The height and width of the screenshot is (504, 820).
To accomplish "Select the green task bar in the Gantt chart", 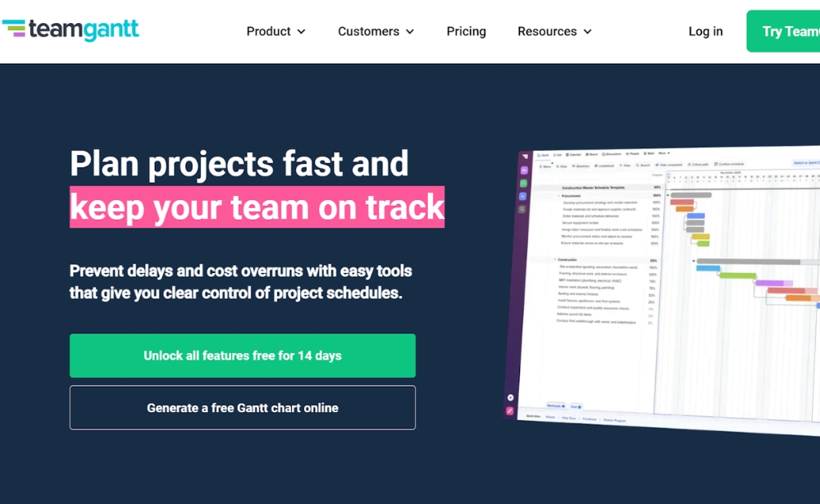I will click(x=704, y=243).
